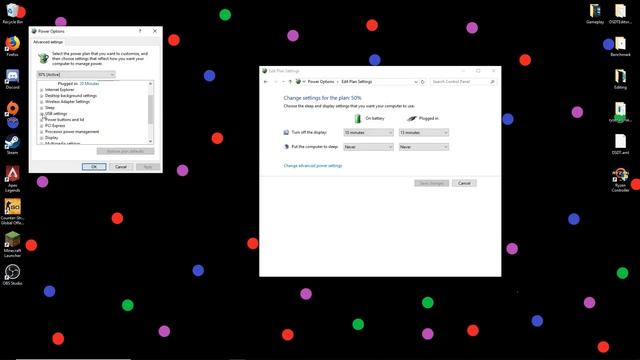Click the search magnifier in Control Panel
This screenshot has height=360, width=640.
point(492,82)
